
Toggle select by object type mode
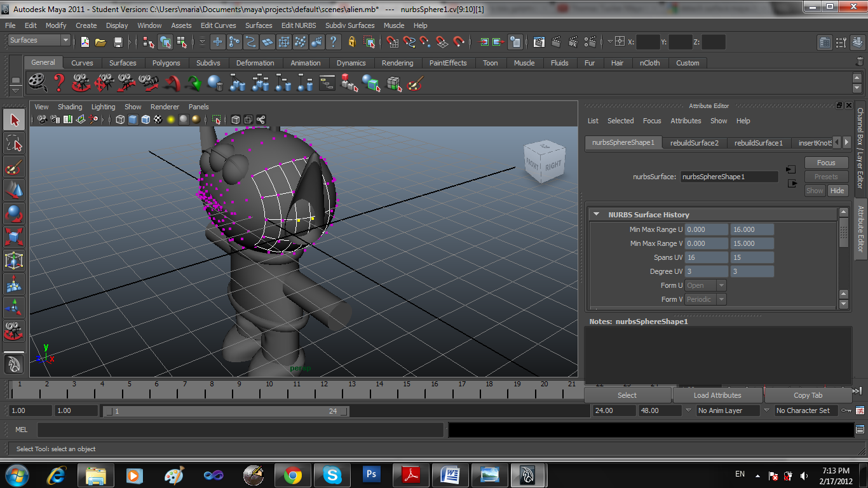click(x=165, y=42)
